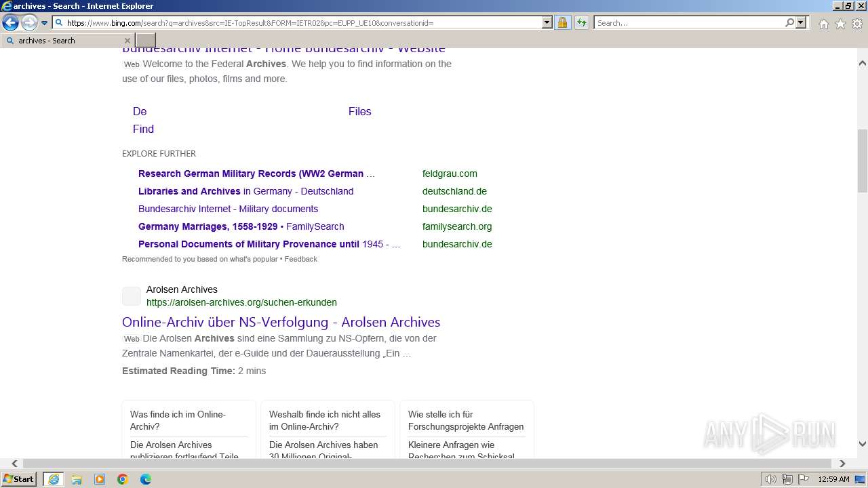868x488 pixels.
Task: Refresh the page with the refresh icon
Action: point(581,22)
